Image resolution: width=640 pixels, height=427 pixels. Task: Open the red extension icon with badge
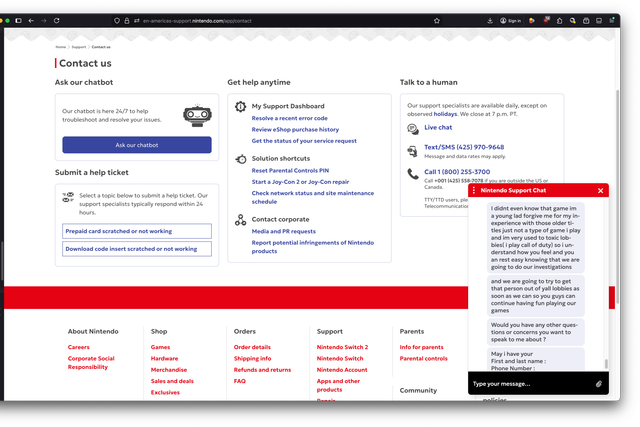tap(547, 20)
